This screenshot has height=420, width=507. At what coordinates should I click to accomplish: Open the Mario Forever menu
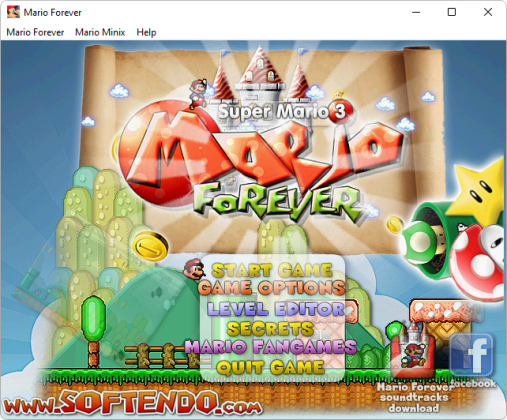tap(35, 32)
